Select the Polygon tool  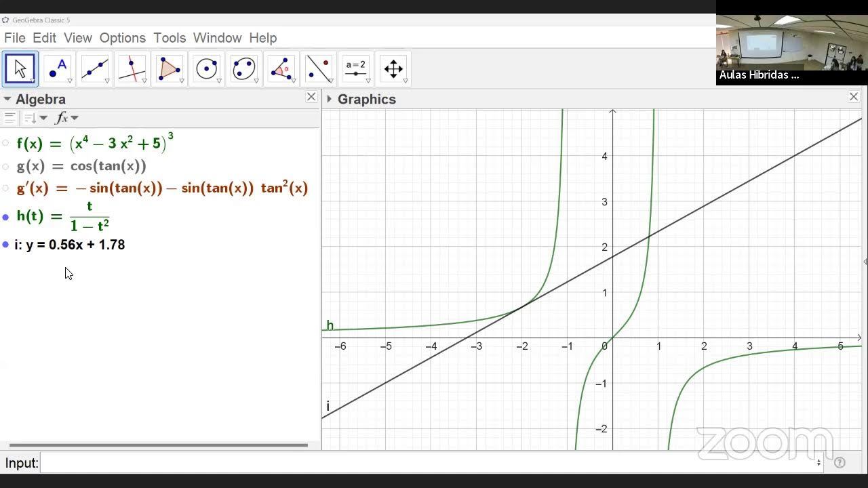[x=170, y=68]
